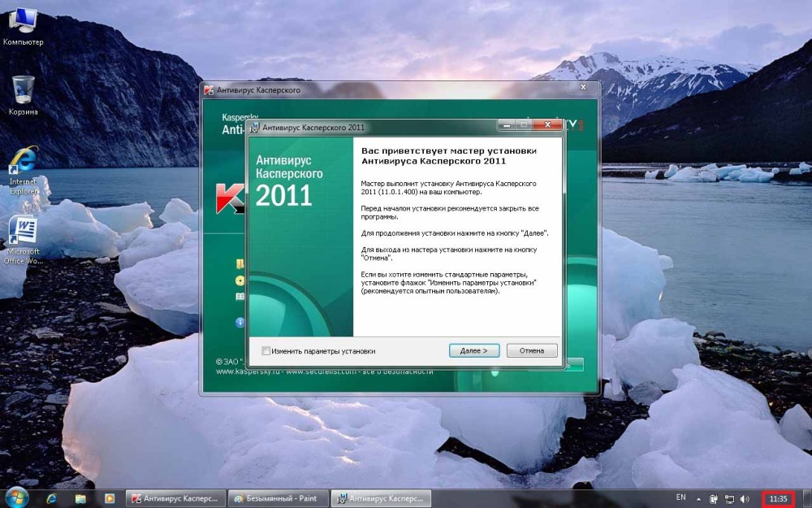The height and width of the screenshot is (508, 812).
Task: Select the Microsoft Office Word desktop shortcut
Action: coord(24,240)
